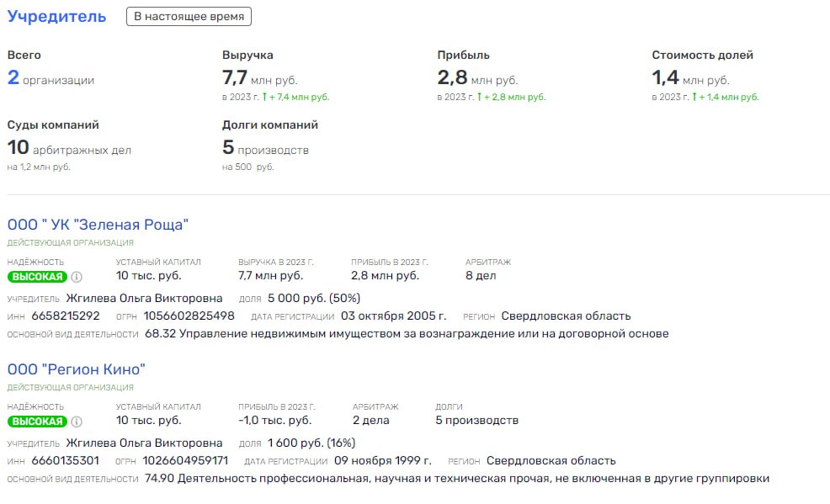830x504 pixels.
Task: Click registration date '09 ноября 1999 г.'
Action: point(383,460)
